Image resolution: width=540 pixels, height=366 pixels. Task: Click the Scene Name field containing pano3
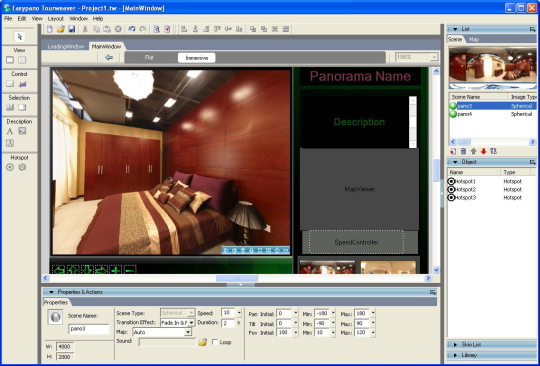click(89, 329)
